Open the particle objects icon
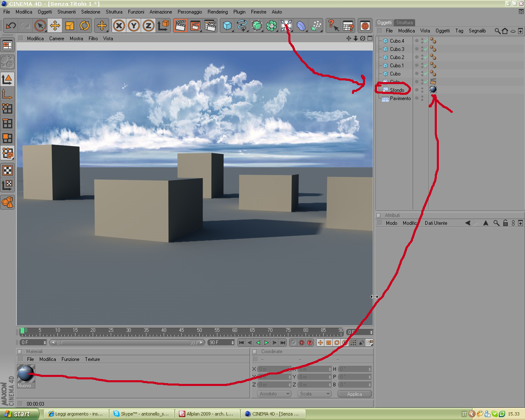 point(316,26)
